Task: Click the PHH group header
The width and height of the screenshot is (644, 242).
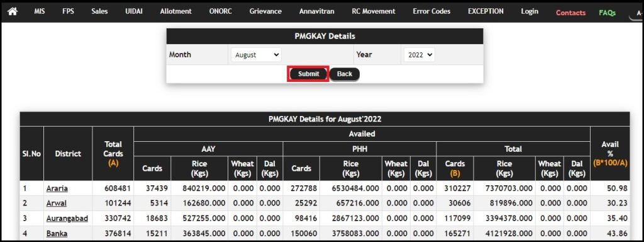Action: pyautogui.click(x=359, y=149)
